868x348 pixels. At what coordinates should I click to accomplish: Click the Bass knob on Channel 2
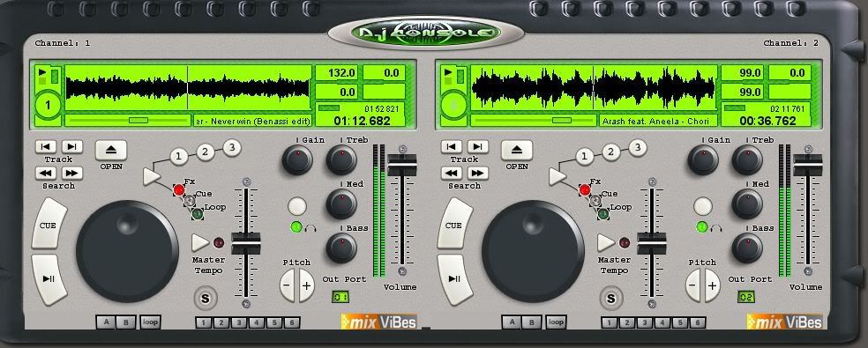(x=747, y=248)
